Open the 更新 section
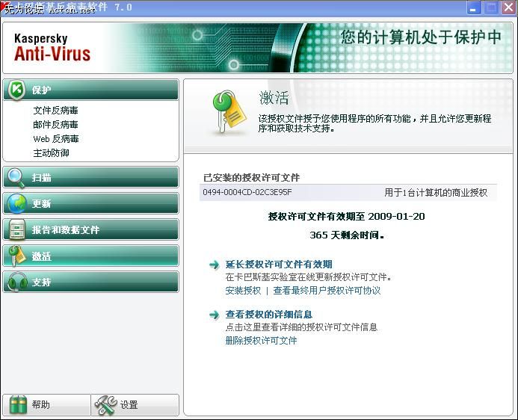The width and height of the screenshot is (518, 420). (91, 203)
